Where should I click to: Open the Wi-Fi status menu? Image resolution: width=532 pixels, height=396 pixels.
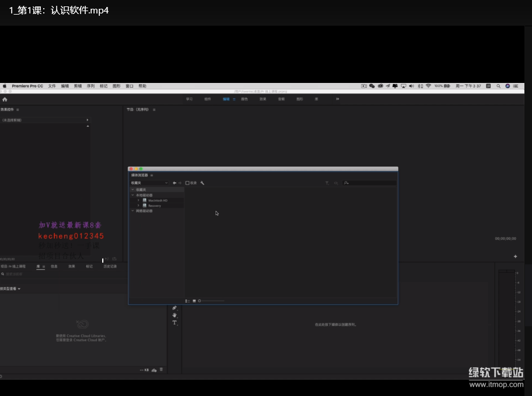(x=428, y=86)
